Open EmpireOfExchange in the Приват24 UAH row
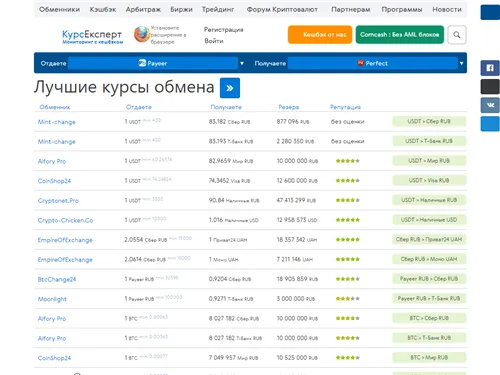500x375 pixels. pos(65,240)
